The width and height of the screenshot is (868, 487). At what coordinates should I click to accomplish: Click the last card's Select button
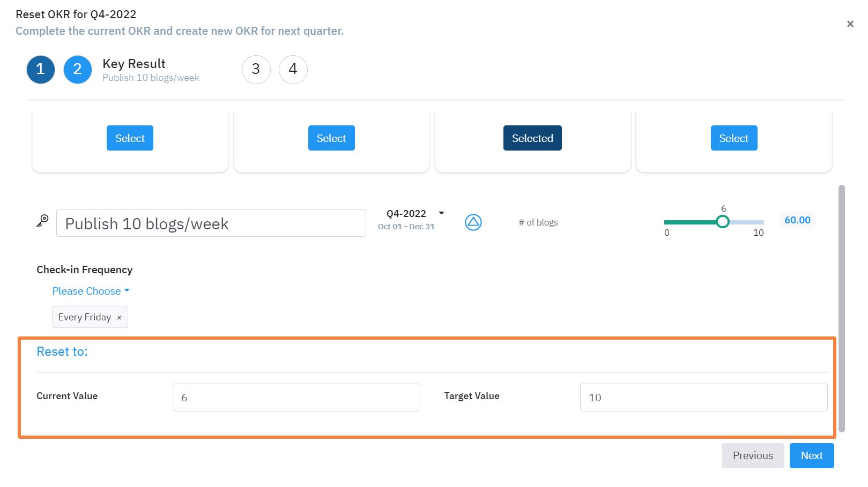coord(733,138)
